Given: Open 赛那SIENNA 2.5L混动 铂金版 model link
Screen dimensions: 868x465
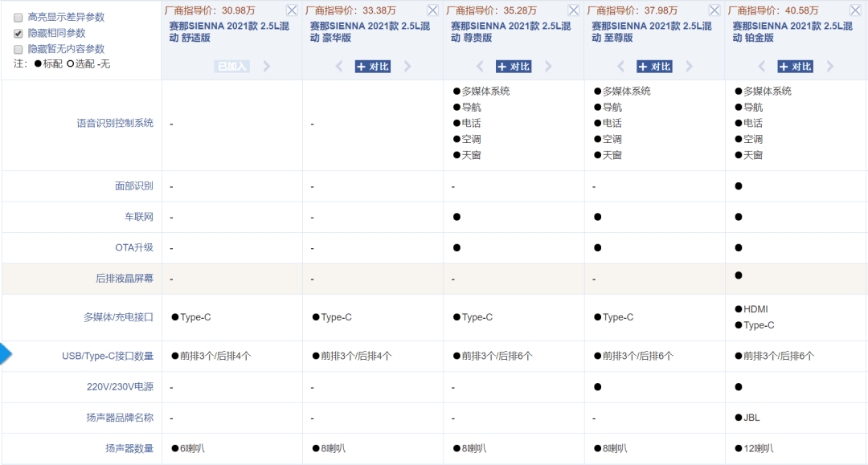Looking at the screenshot, I should 792,31.
